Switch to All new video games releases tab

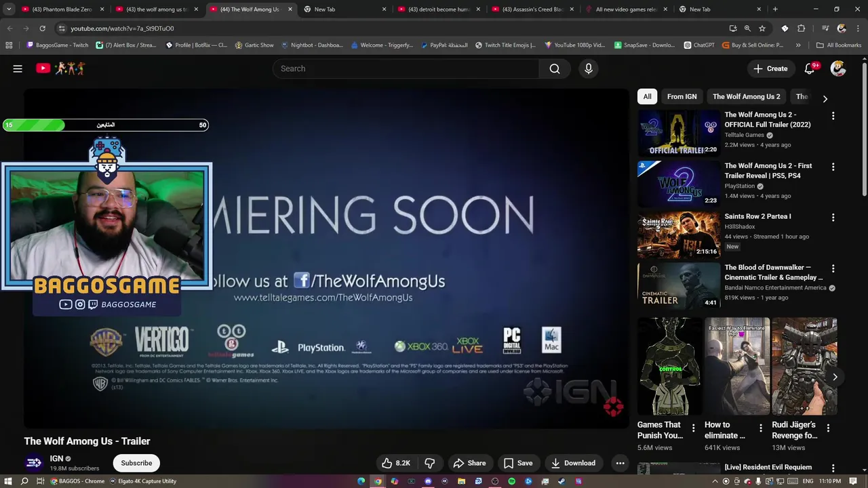627,9
